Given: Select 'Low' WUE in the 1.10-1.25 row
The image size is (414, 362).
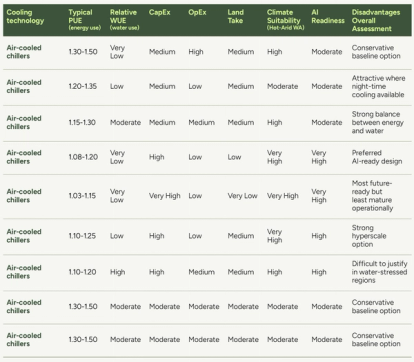Looking at the screenshot, I should 117,236.
